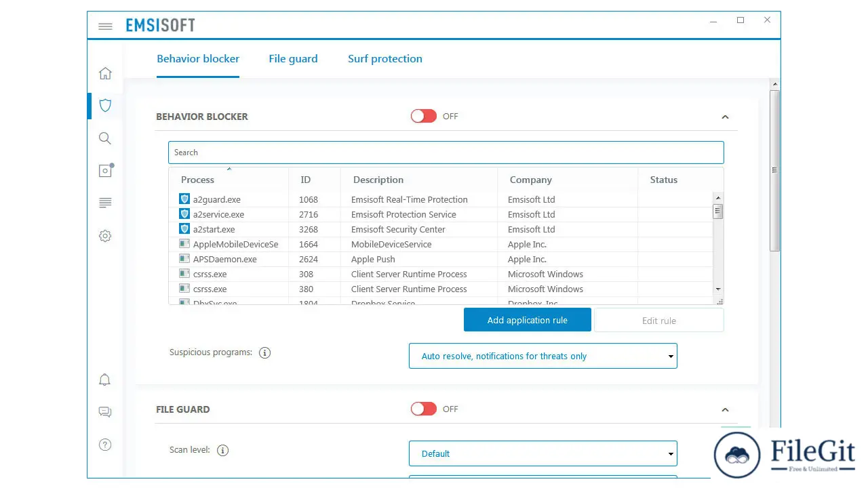Click the shield icon of a2guard.exe

click(x=184, y=199)
